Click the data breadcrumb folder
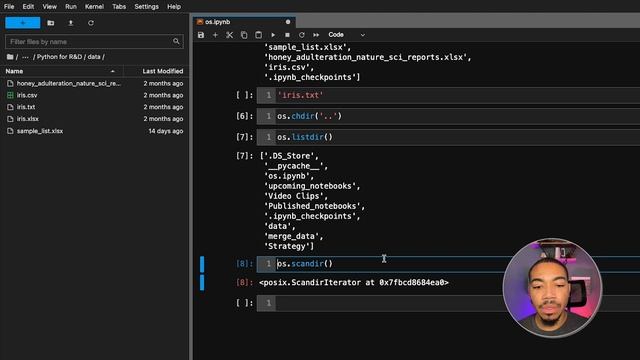The width and height of the screenshot is (640, 360). coord(94,57)
